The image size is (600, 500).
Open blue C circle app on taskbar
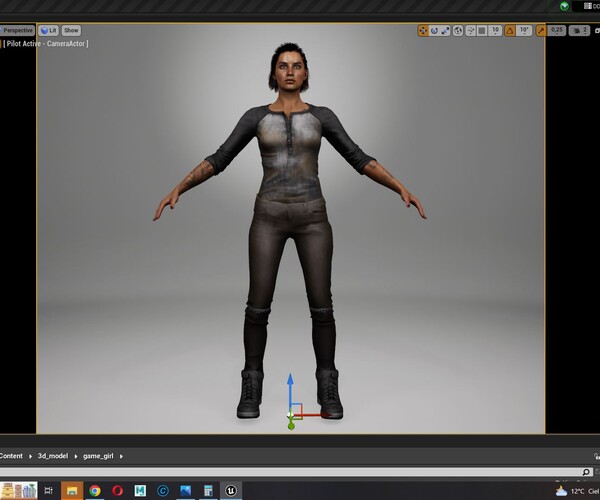[163, 490]
